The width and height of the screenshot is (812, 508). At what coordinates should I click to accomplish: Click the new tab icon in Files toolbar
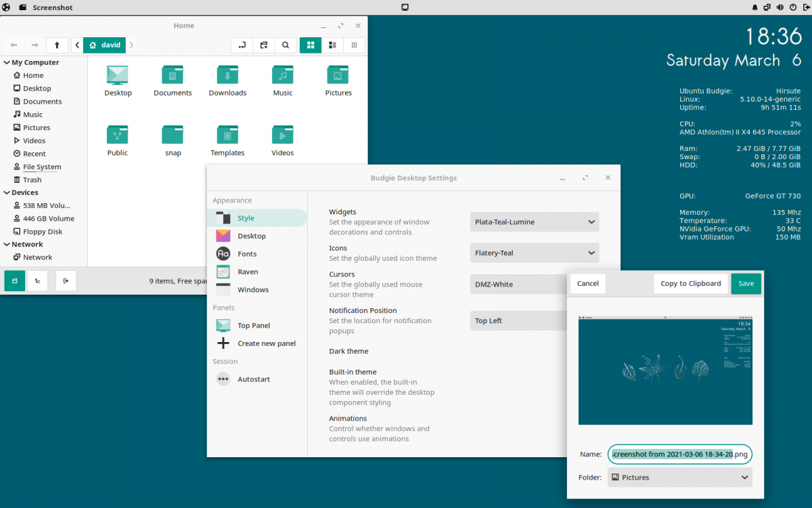(x=263, y=45)
